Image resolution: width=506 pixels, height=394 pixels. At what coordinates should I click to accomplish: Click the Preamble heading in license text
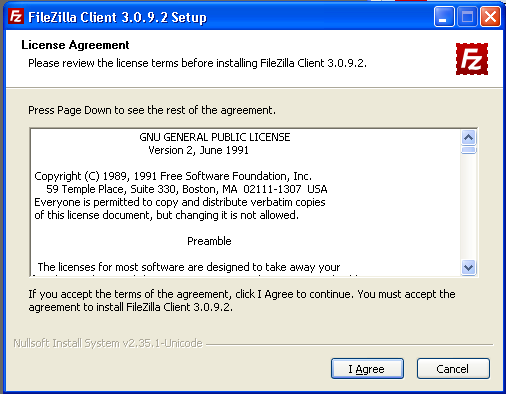(x=209, y=241)
